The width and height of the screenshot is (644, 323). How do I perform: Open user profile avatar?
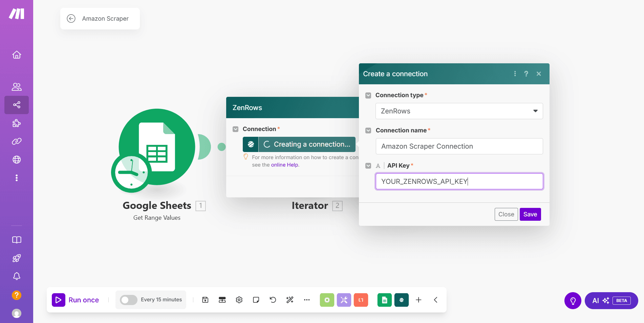pos(17,314)
